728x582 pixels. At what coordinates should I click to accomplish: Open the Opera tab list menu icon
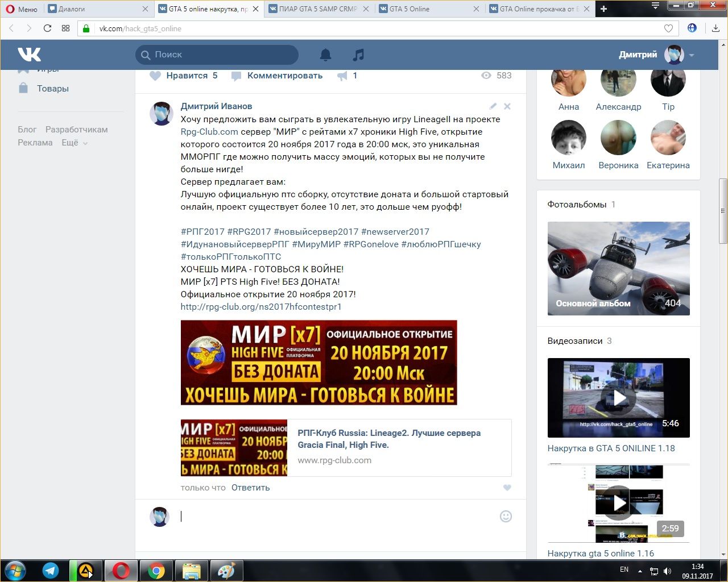(x=655, y=6)
